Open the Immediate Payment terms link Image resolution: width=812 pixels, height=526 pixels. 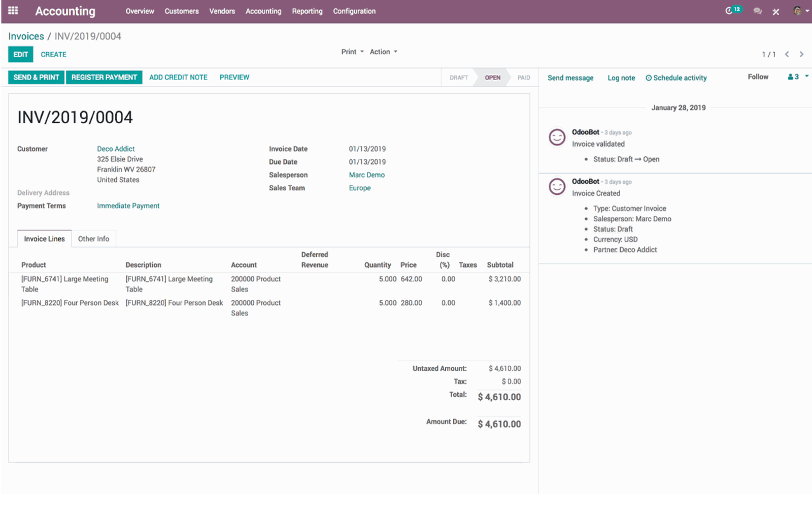tap(128, 205)
